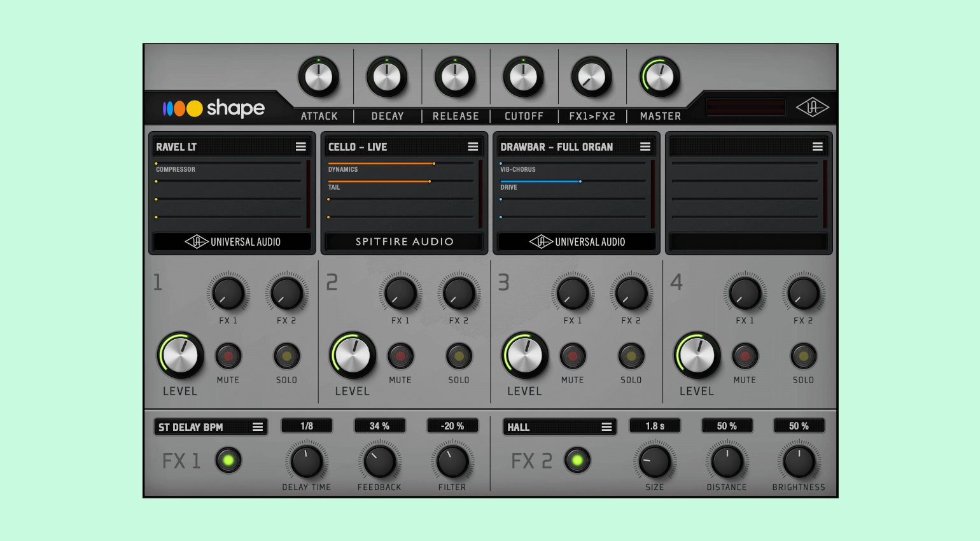Mute layer 1

pos(228,356)
